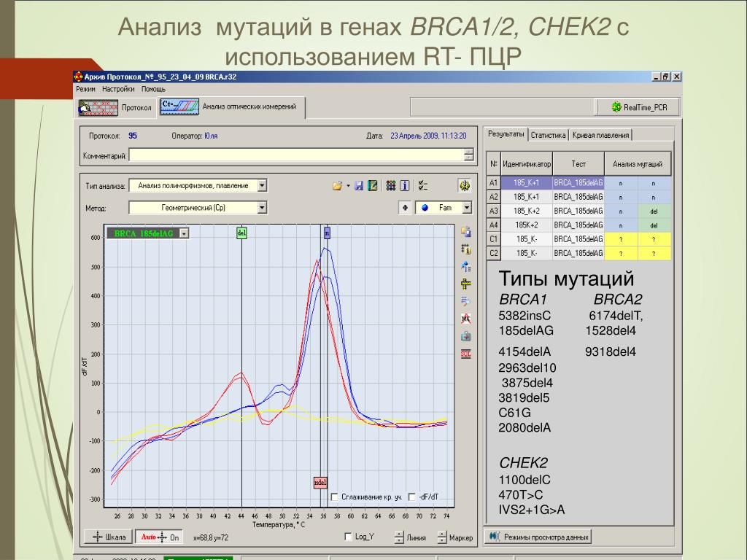Click into the Комментарий field
Screen dimensions: 747x560
point(296,155)
